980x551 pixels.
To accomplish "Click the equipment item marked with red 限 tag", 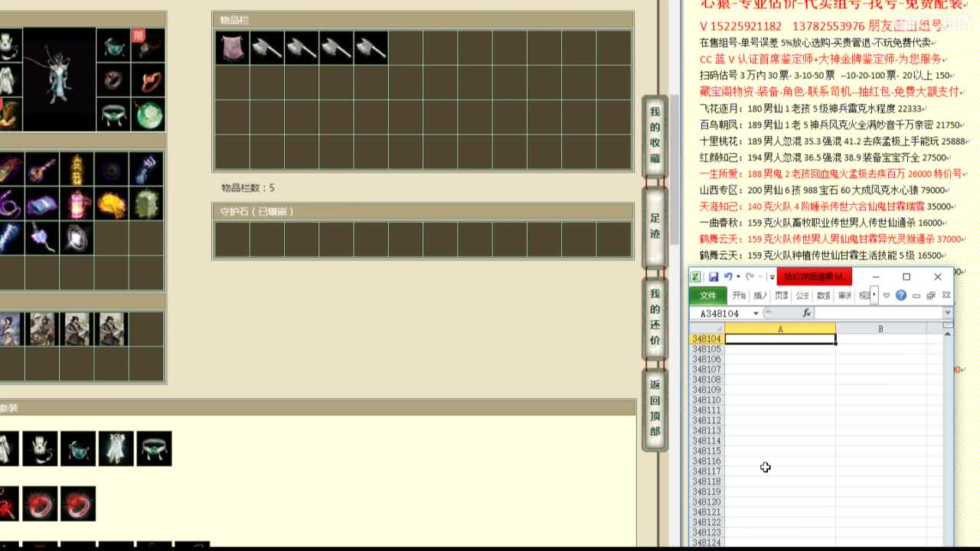I will tap(148, 46).
